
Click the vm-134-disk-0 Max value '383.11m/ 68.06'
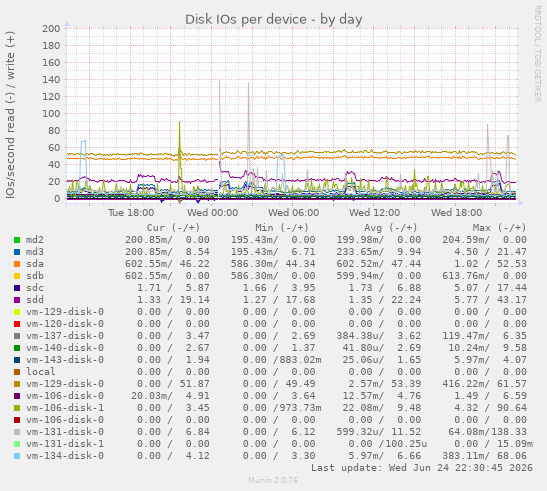pyautogui.click(x=485, y=455)
